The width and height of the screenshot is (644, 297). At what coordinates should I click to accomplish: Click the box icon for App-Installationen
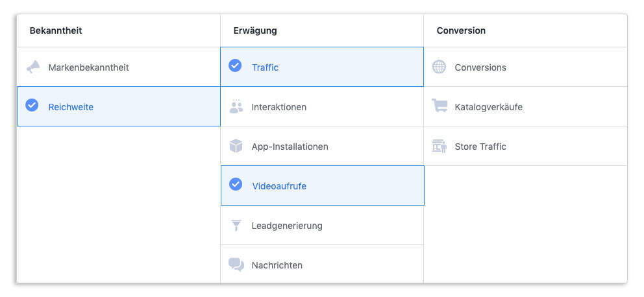click(236, 147)
